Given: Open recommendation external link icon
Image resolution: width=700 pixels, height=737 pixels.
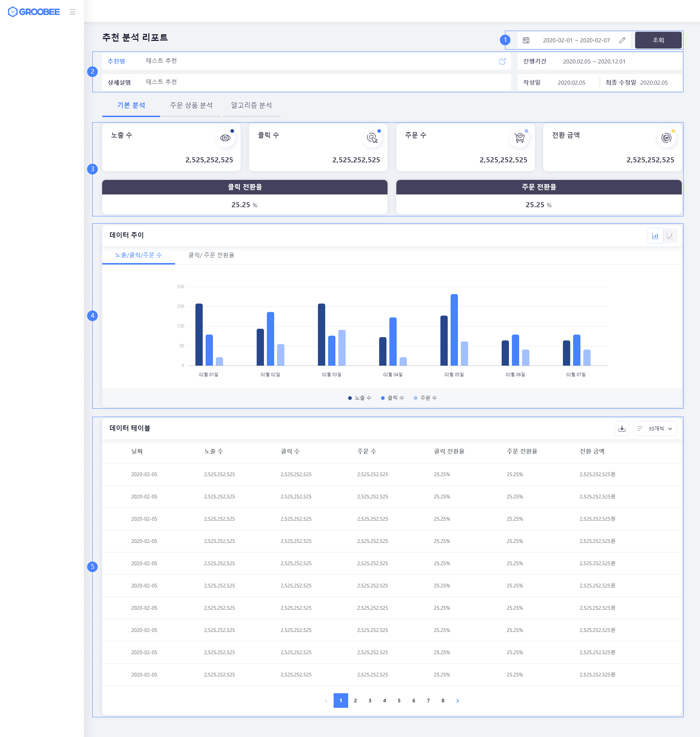Looking at the screenshot, I should click(x=502, y=61).
